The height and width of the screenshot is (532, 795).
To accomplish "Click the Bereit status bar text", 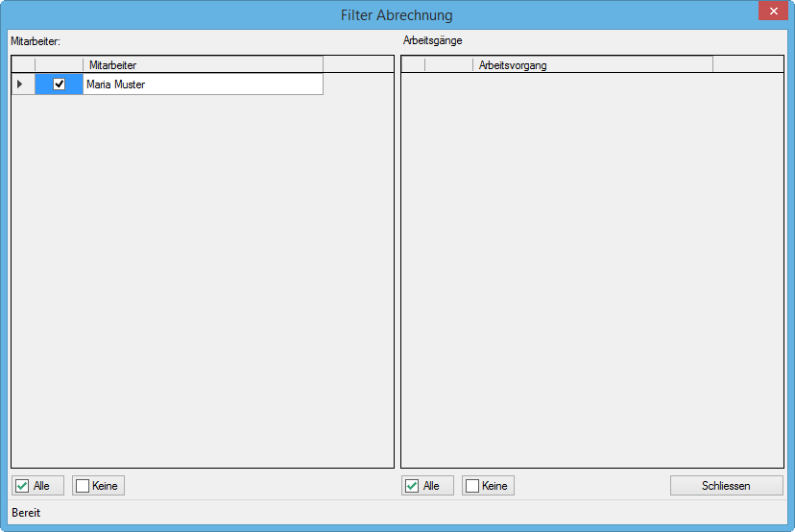I will 26,513.
